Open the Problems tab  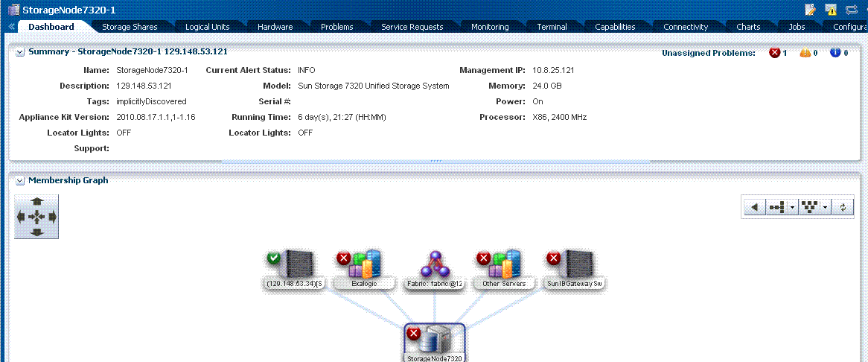pos(336,27)
